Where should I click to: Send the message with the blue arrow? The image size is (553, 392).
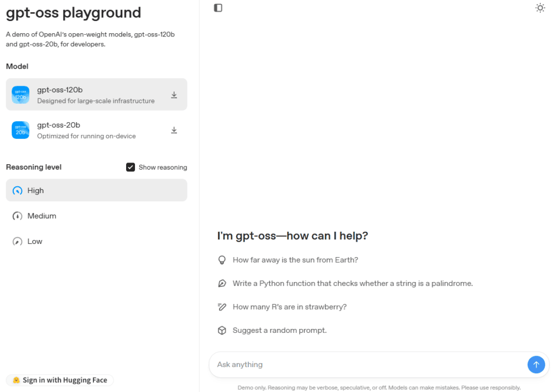click(536, 364)
